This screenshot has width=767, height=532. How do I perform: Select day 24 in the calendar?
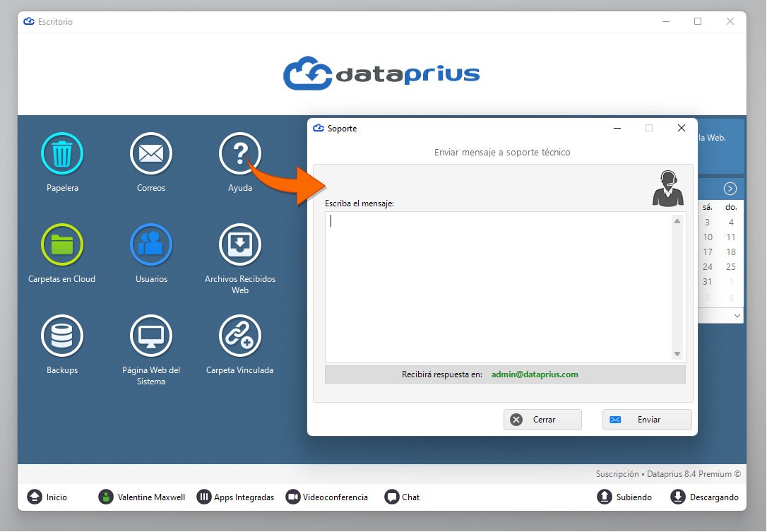708,267
